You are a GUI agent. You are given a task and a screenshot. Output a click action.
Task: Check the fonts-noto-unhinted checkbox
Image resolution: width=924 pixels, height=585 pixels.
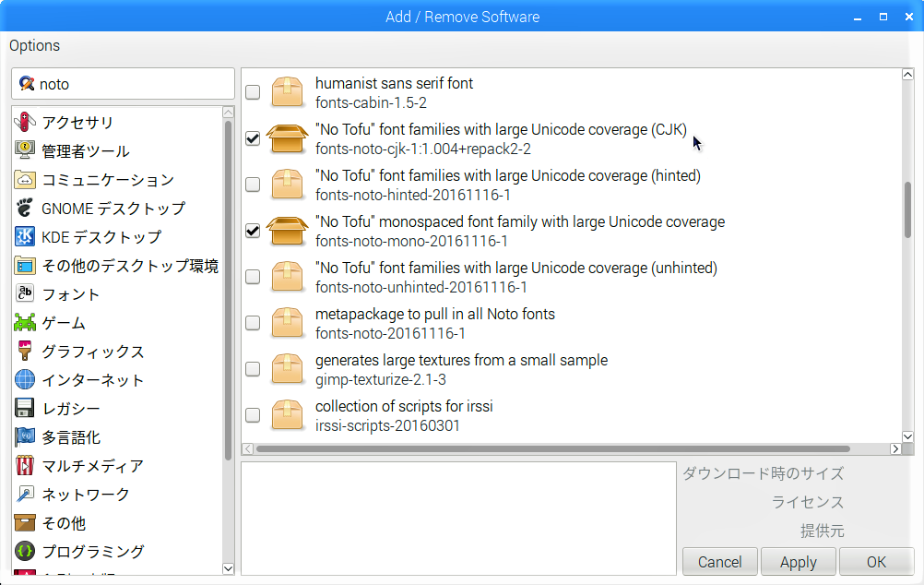(253, 277)
